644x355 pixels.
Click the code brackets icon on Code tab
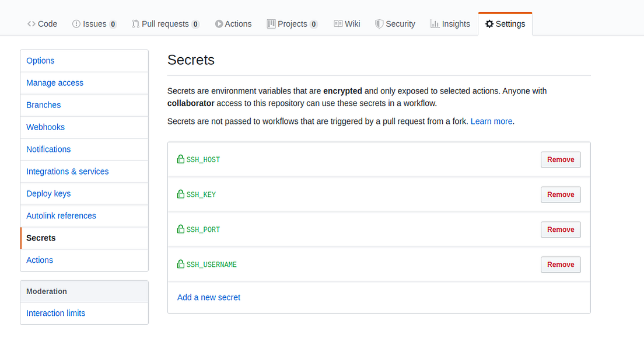click(33, 23)
